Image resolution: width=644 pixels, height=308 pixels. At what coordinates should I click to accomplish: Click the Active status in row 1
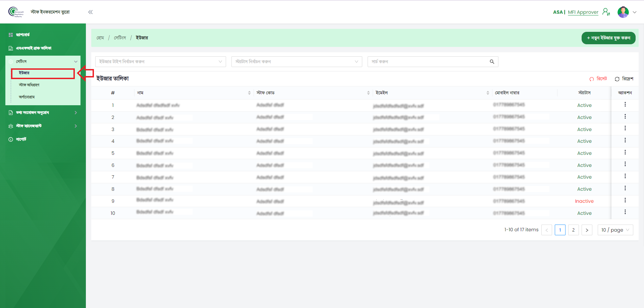pos(584,105)
